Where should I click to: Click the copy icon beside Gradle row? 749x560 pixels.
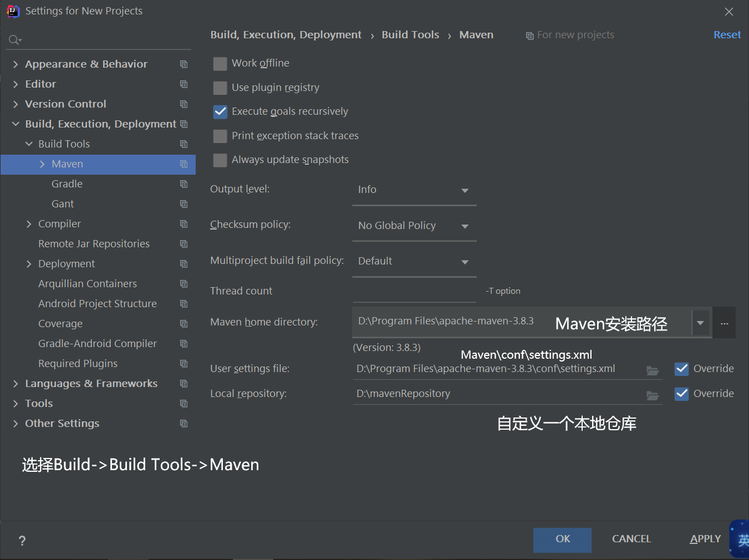[184, 184]
